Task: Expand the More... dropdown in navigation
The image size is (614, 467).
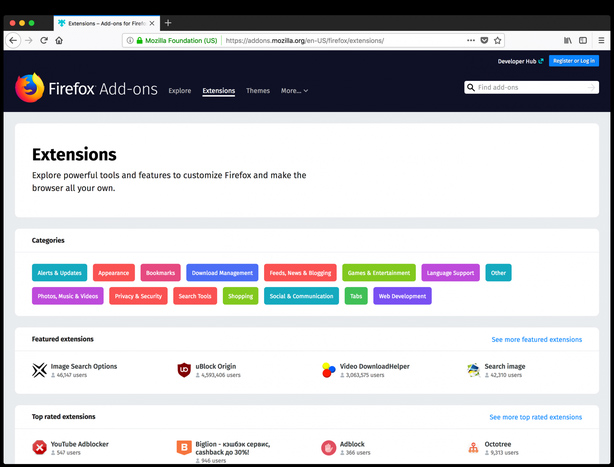Action: [x=294, y=90]
